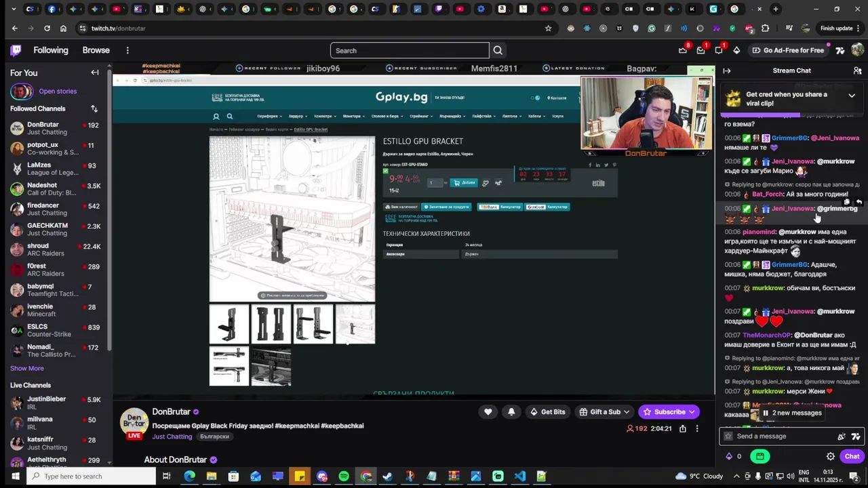
Task: Expand the viral clip cred banner chevron
Action: [x=852, y=96]
